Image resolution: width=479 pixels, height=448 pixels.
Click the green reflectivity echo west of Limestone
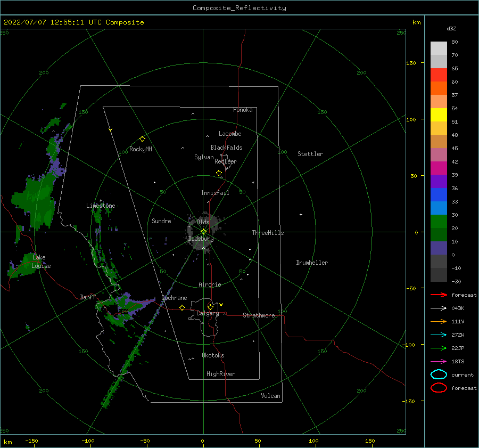coord(35,200)
